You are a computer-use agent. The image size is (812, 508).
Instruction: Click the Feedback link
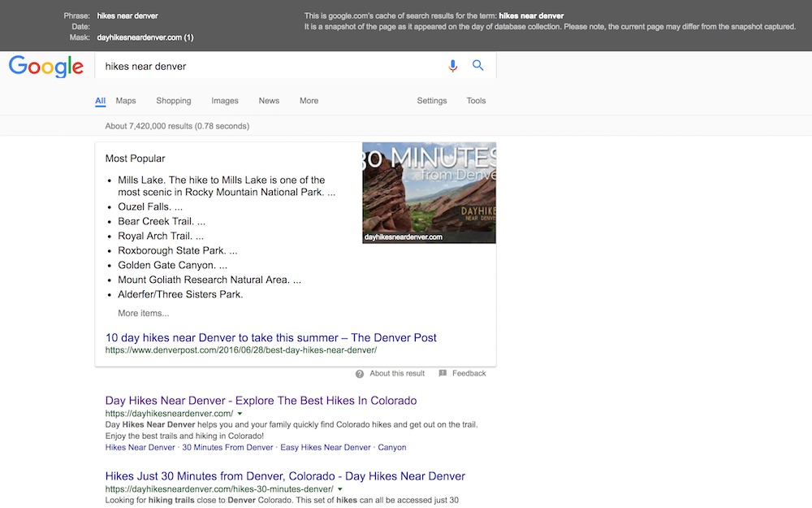click(469, 373)
